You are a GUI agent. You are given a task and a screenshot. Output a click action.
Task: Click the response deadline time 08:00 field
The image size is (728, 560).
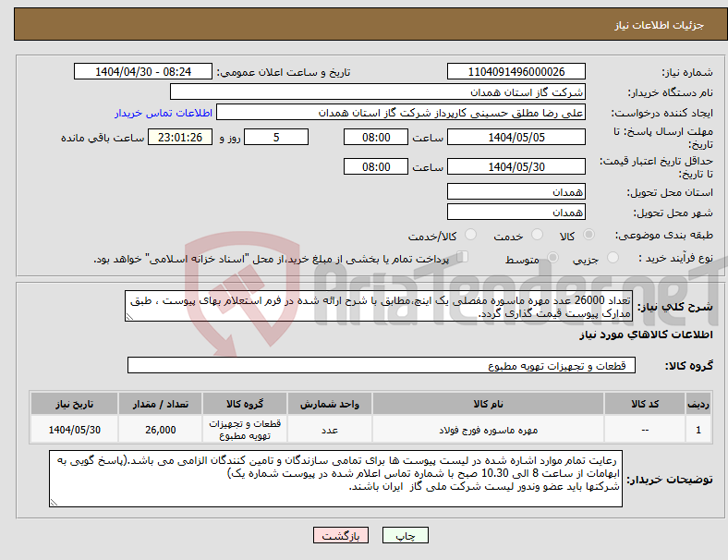(376, 137)
